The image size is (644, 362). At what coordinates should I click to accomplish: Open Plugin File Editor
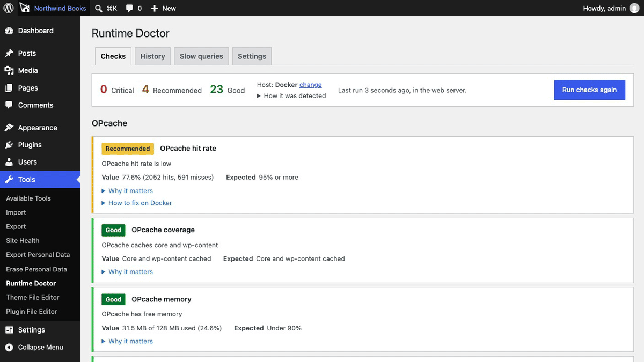coord(32,311)
